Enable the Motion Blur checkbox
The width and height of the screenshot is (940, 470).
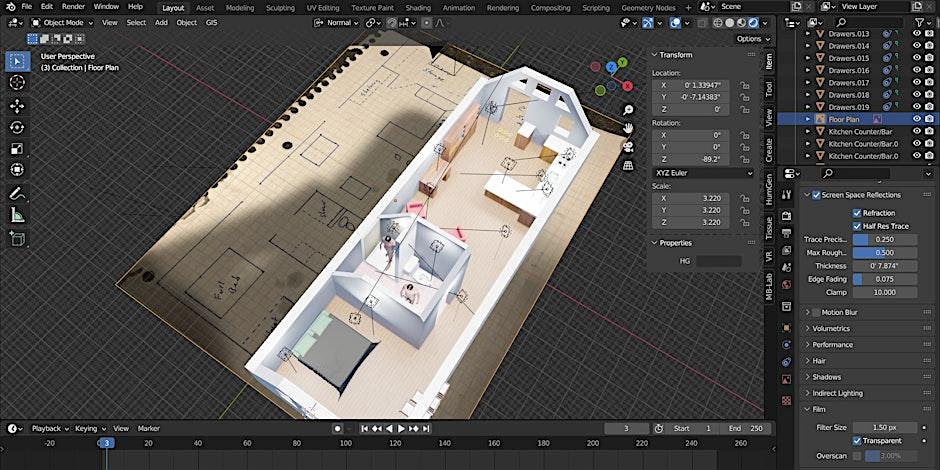pos(815,312)
